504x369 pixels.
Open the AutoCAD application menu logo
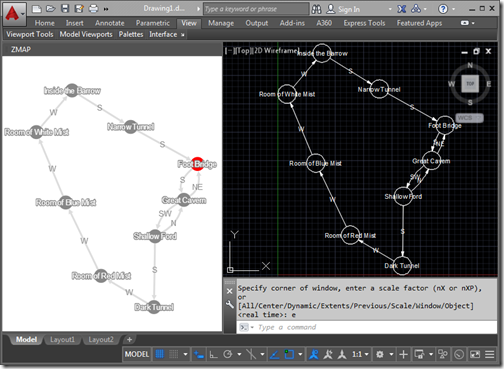(x=13, y=13)
